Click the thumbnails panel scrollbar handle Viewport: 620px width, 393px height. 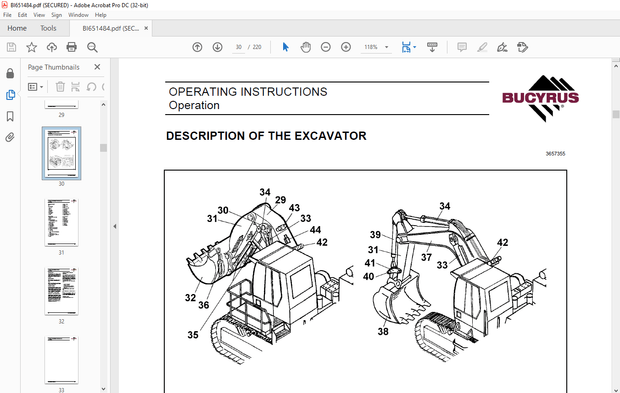click(103, 147)
